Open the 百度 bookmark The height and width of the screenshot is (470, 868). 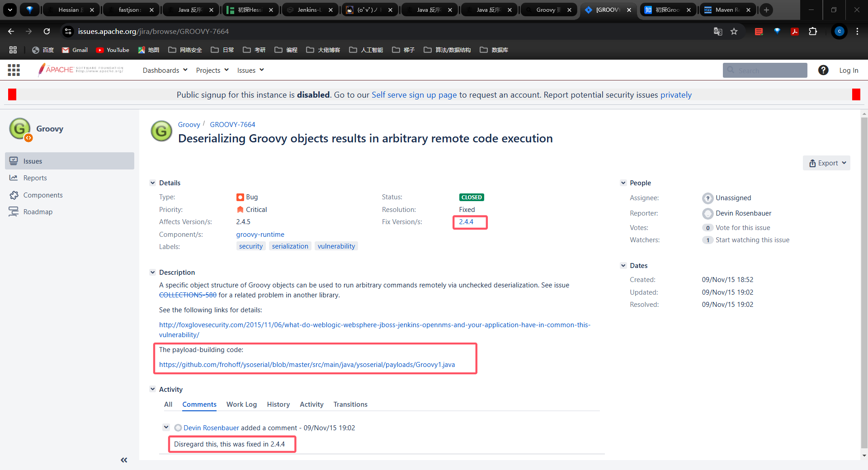pyautogui.click(x=43, y=50)
